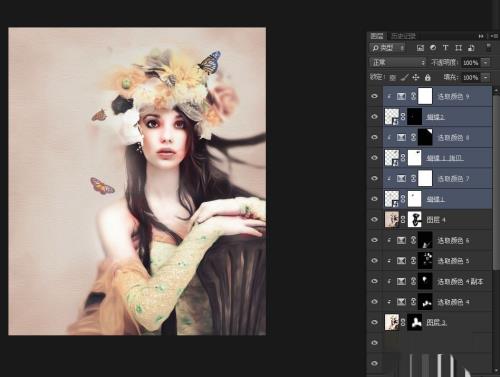Click mask link icon on 选取颜色 6 layer
500x377 pixels.
(413, 240)
